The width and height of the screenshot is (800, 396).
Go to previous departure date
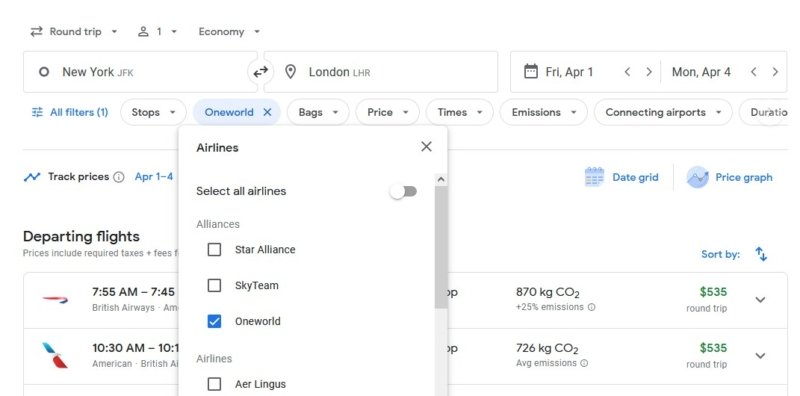tap(627, 72)
